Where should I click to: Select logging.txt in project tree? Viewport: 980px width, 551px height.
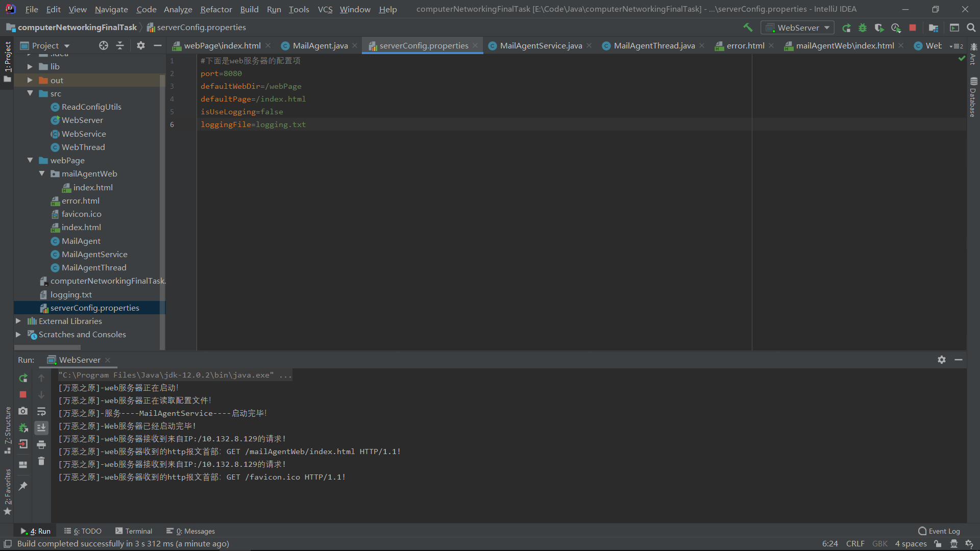[71, 294]
